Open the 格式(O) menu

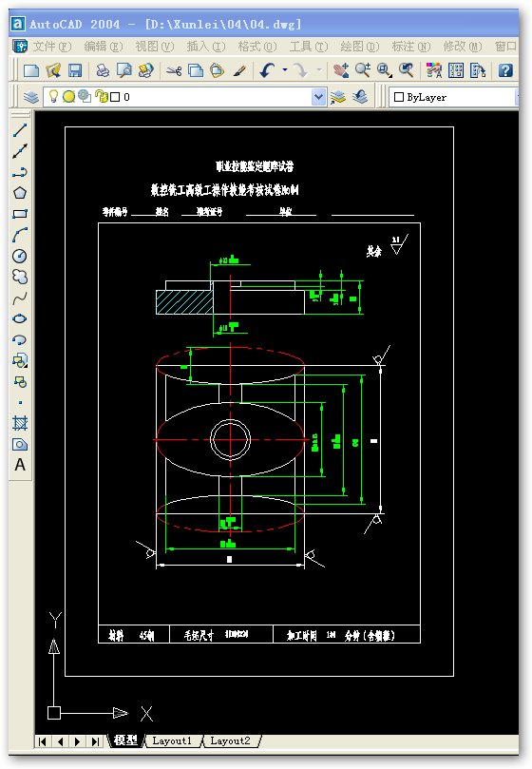click(256, 47)
